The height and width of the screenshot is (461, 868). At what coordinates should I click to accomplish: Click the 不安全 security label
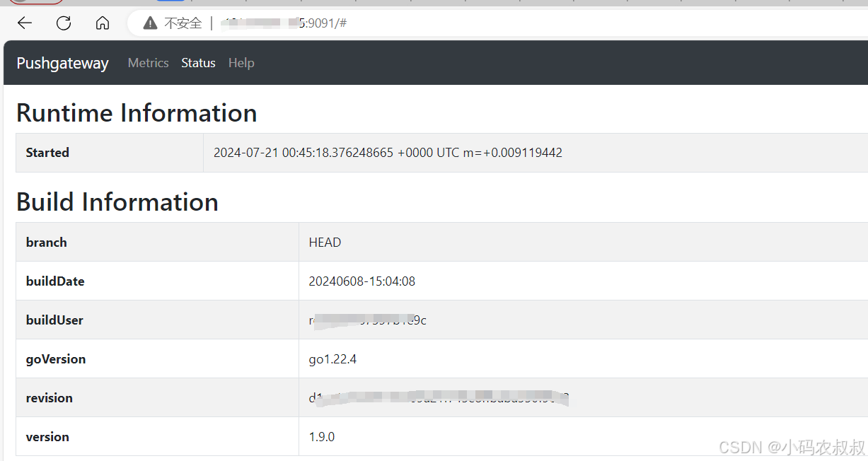[183, 23]
